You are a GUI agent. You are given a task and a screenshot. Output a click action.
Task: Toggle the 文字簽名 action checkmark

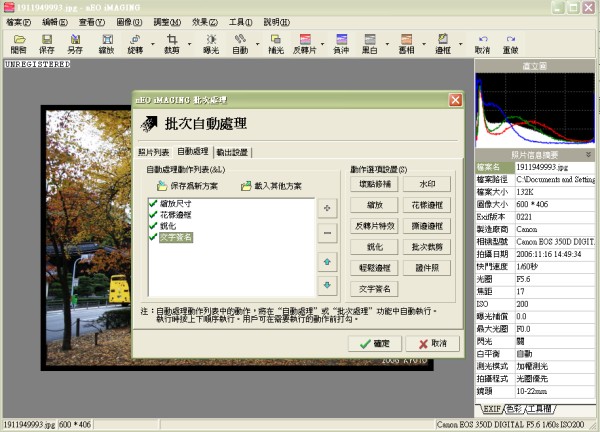point(153,237)
